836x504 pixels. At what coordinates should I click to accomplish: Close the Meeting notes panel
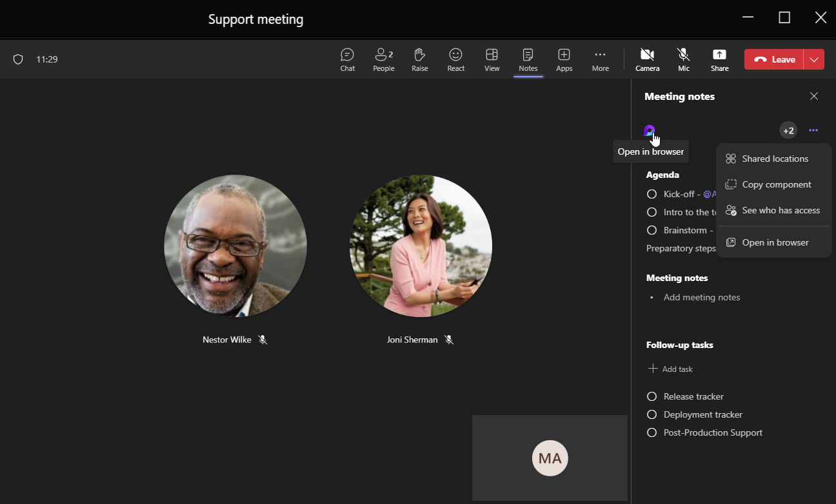pos(813,95)
